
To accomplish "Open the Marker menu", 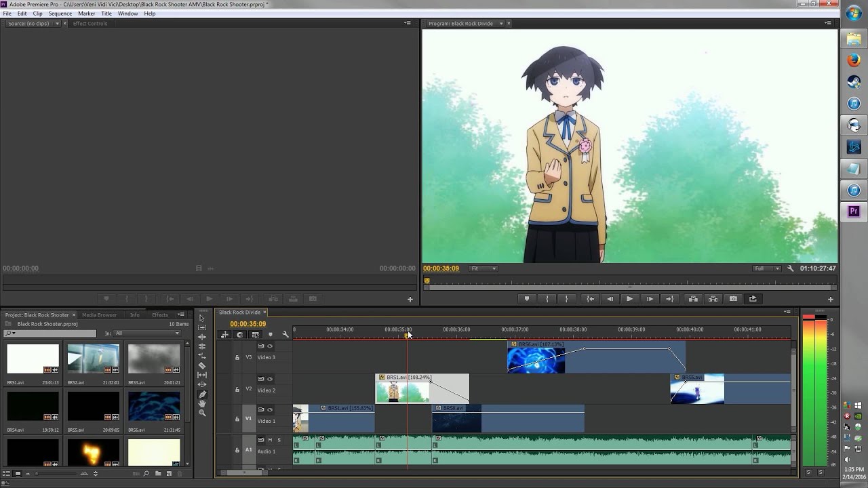I will coord(87,14).
